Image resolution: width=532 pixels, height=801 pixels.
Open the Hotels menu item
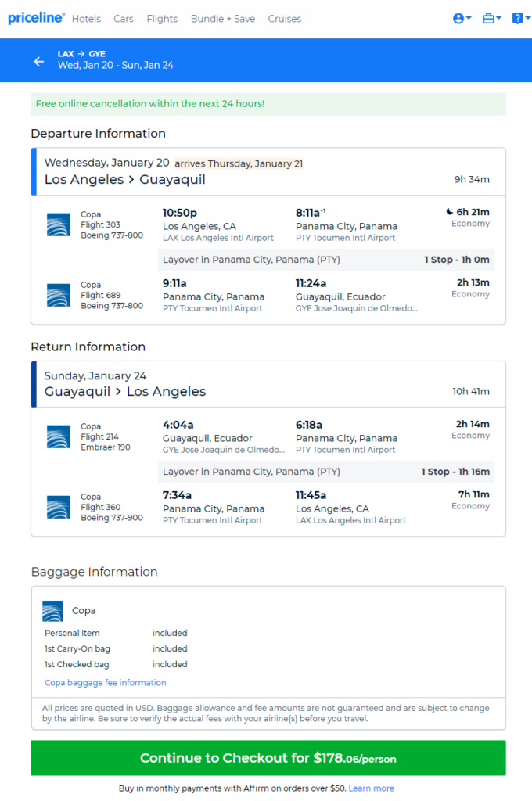coord(86,19)
